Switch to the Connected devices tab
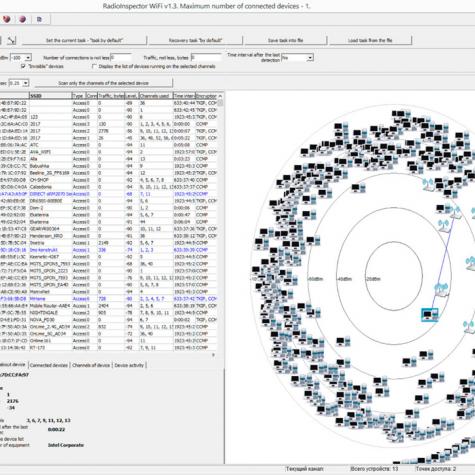The height and width of the screenshot is (475, 475). 49,365
